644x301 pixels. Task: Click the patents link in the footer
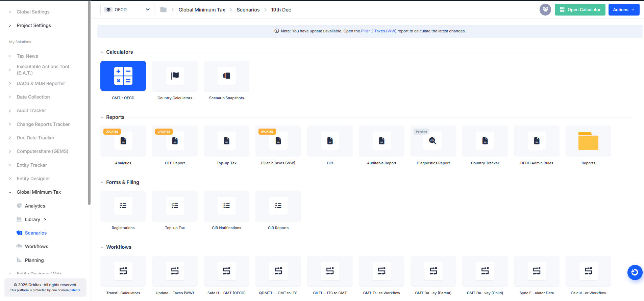[x=75, y=290]
